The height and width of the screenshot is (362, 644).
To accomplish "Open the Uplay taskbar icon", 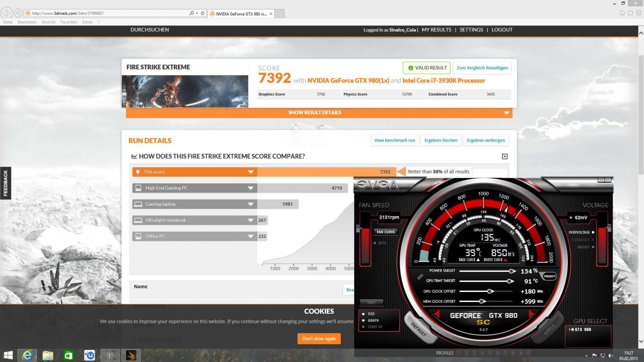I will [89, 355].
